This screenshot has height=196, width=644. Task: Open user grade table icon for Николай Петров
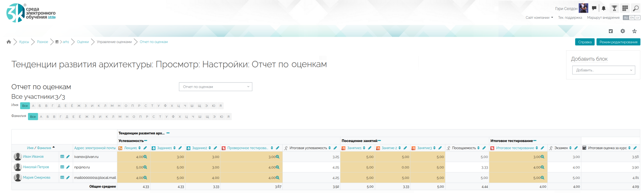62,167
